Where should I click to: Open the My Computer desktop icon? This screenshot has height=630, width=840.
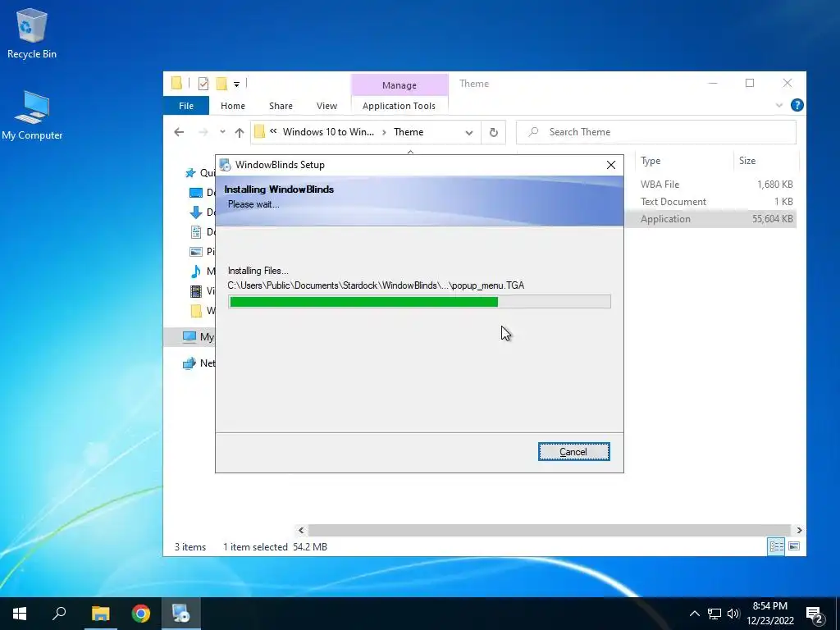click(x=32, y=115)
